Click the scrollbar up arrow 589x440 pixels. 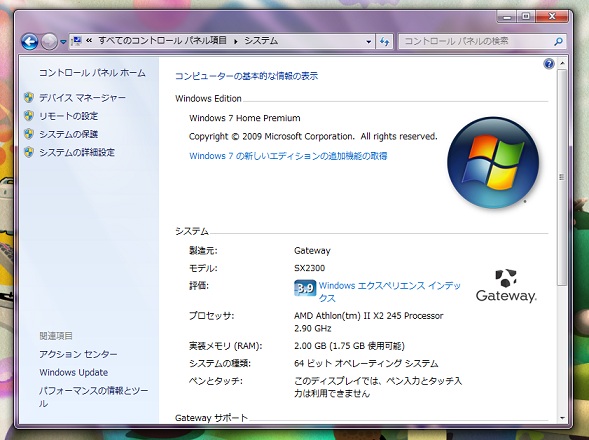tap(562, 64)
